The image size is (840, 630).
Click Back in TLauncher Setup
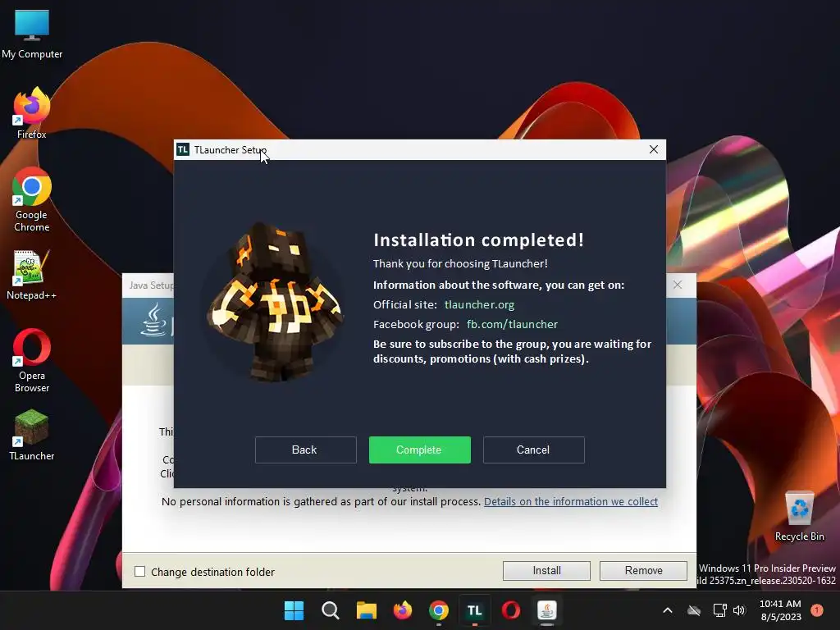pos(305,450)
